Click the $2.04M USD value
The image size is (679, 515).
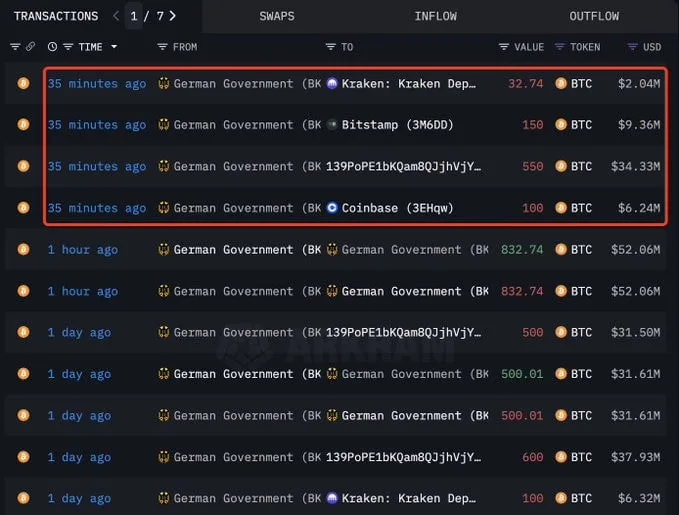(639, 84)
